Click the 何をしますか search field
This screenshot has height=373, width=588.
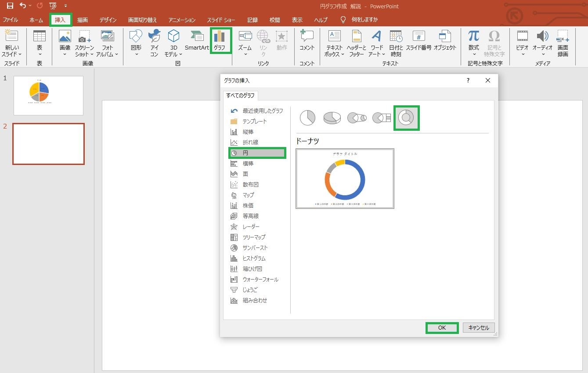point(364,20)
